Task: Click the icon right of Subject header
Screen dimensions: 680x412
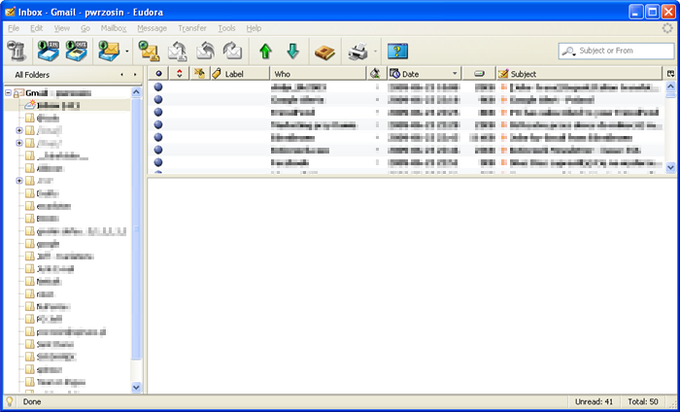Action: (x=671, y=74)
